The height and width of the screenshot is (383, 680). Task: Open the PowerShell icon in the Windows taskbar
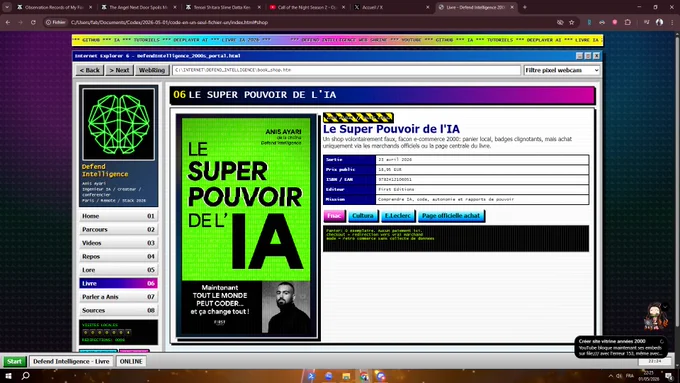click(311, 376)
